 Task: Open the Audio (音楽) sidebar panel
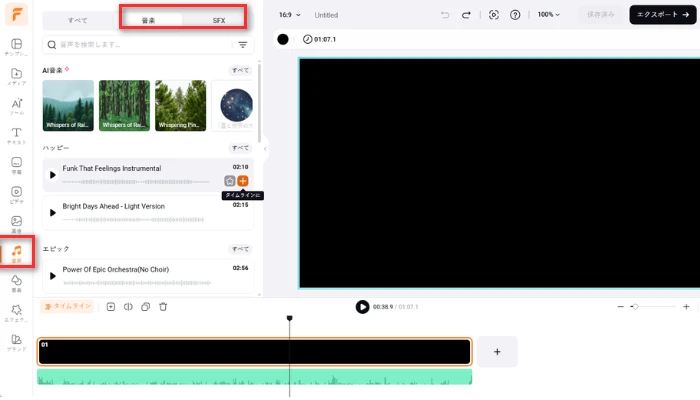(x=16, y=252)
